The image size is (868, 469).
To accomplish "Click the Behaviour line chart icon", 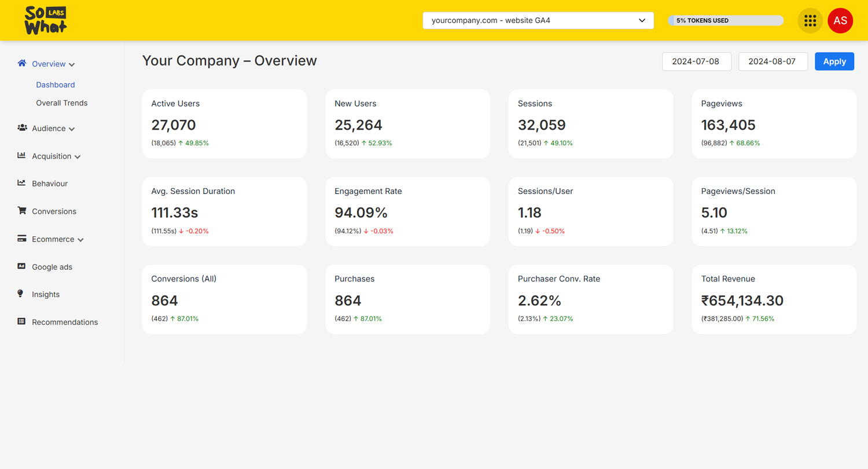I will coord(21,182).
